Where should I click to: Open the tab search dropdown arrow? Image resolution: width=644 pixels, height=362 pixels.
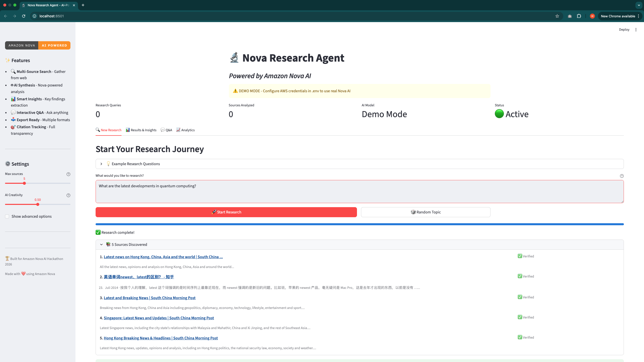click(x=638, y=5)
